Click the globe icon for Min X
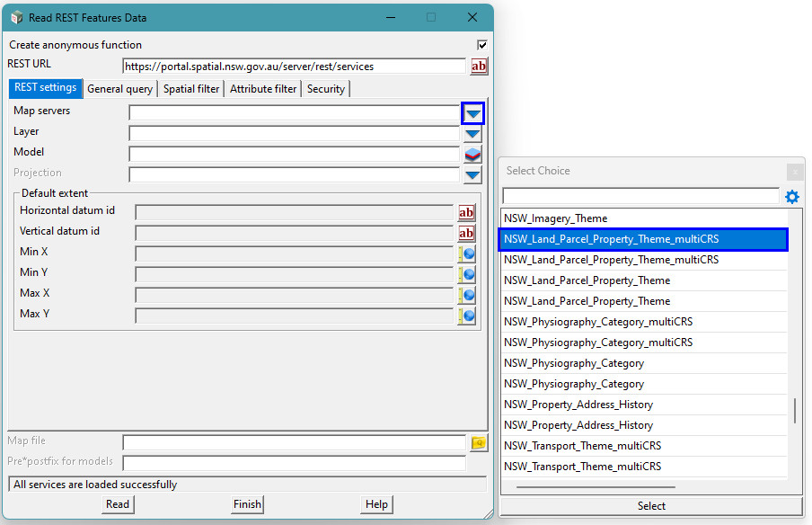Viewport: 812px width, 525px height. coord(466,254)
